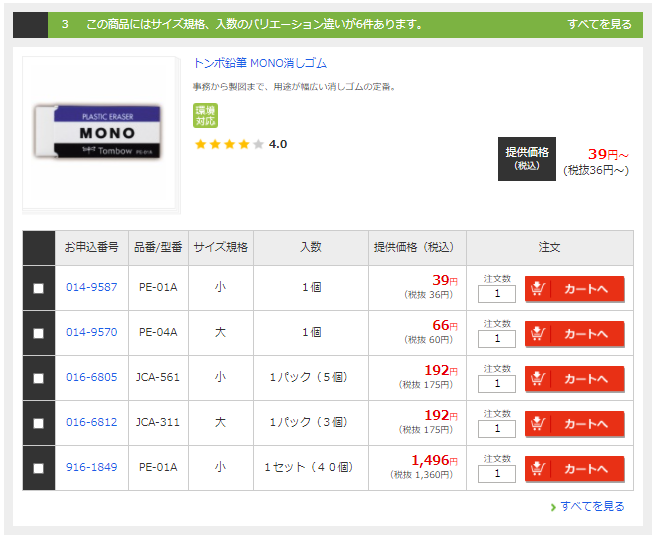Viewport: 661px width, 543px height.
Task: Click the star rating 4.0
Action: point(241,145)
